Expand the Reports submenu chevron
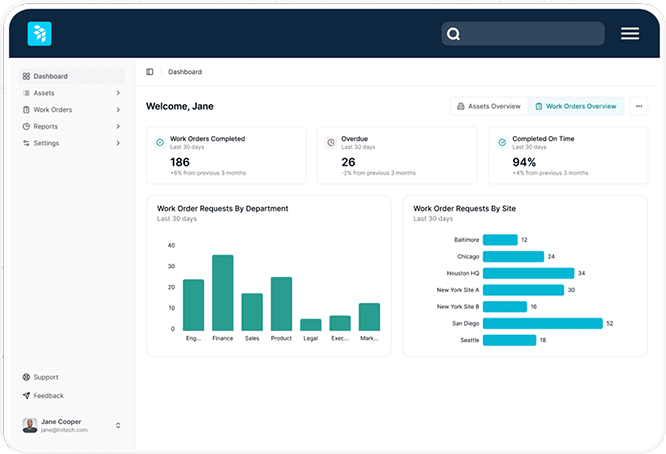Screen dimensions: 666x454 tap(118, 127)
